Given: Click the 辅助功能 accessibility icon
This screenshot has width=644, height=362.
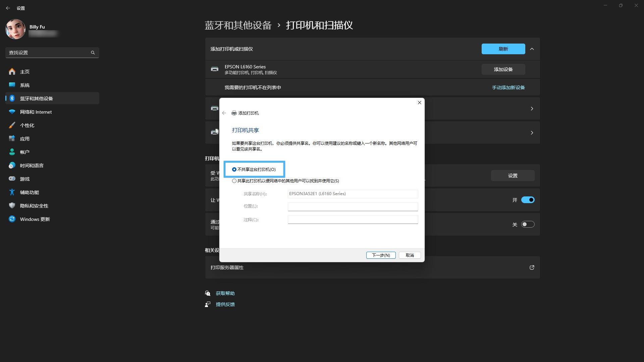Looking at the screenshot, I should (x=12, y=192).
